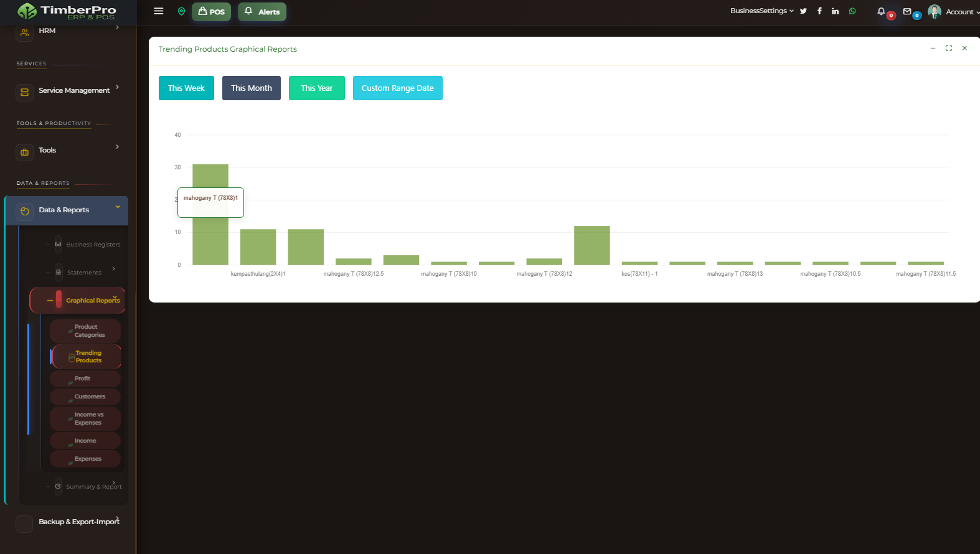This screenshot has width=980, height=554.
Task: Open the Facebook social icon
Action: tap(819, 11)
